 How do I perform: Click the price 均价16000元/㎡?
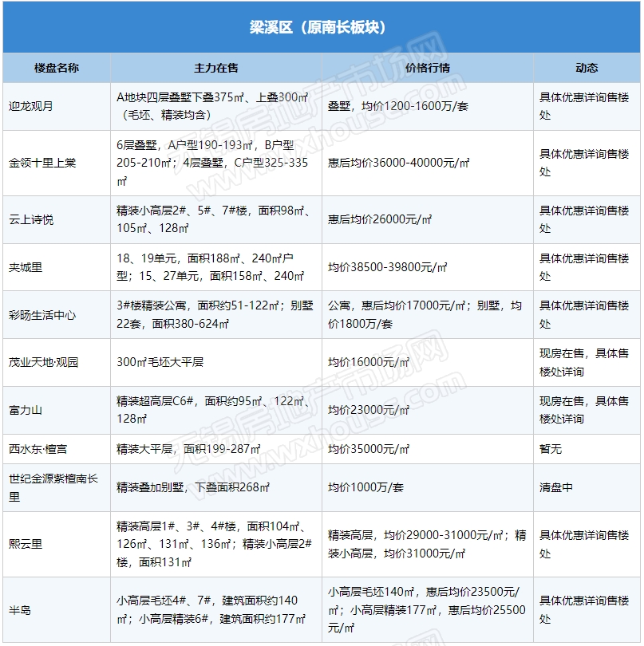pos(369,363)
